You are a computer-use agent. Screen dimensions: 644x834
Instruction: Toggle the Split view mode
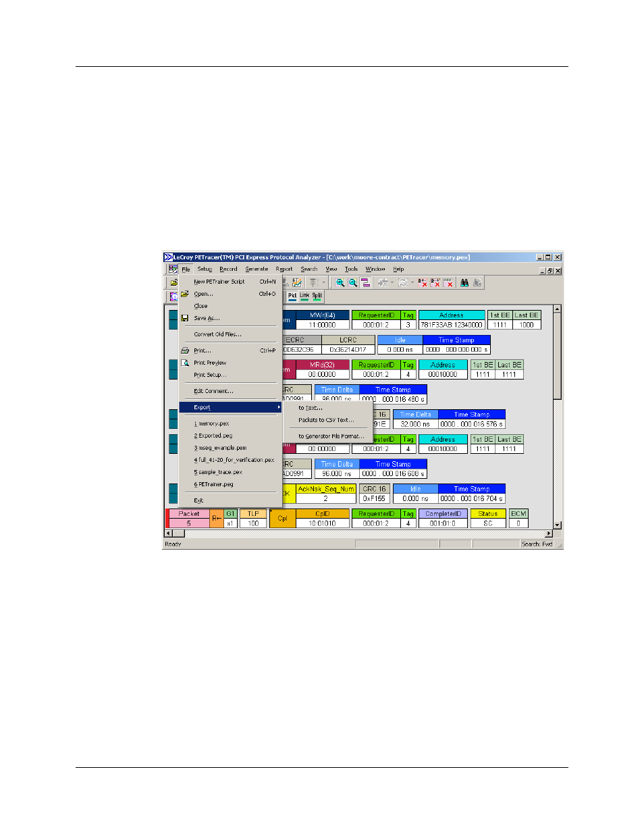pyautogui.click(x=316, y=296)
